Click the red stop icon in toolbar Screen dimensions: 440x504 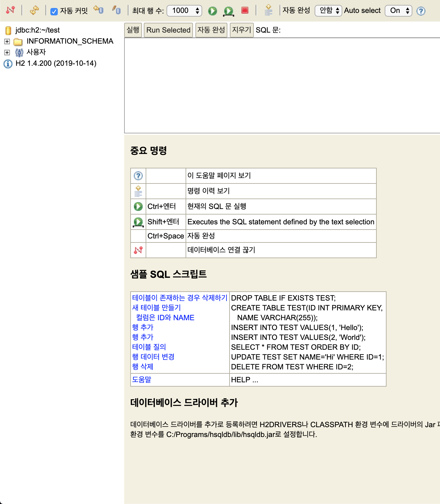pyautogui.click(x=245, y=10)
